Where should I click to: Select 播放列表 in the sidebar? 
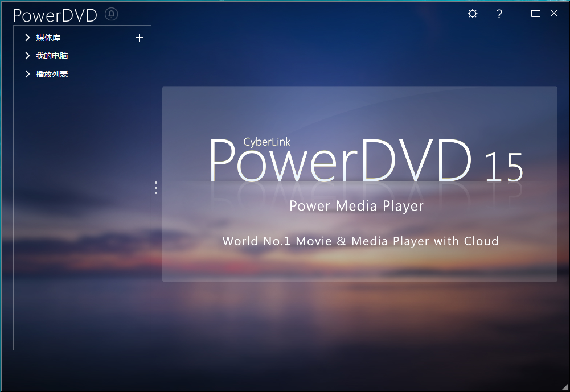point(52,74)
